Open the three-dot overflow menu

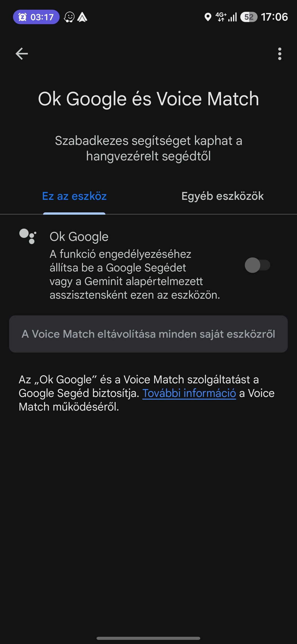(x=280, y=54)
